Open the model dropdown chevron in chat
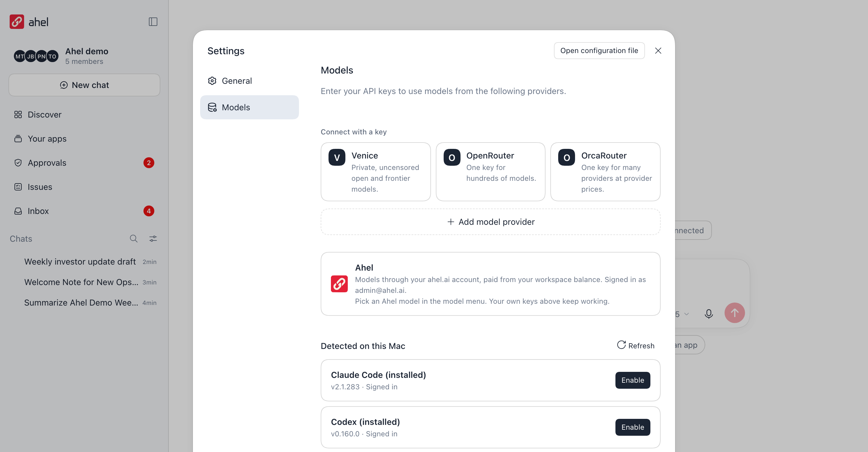Image resolution: width=868 pixels, height=452 pixels. click(x=686, y=314)
